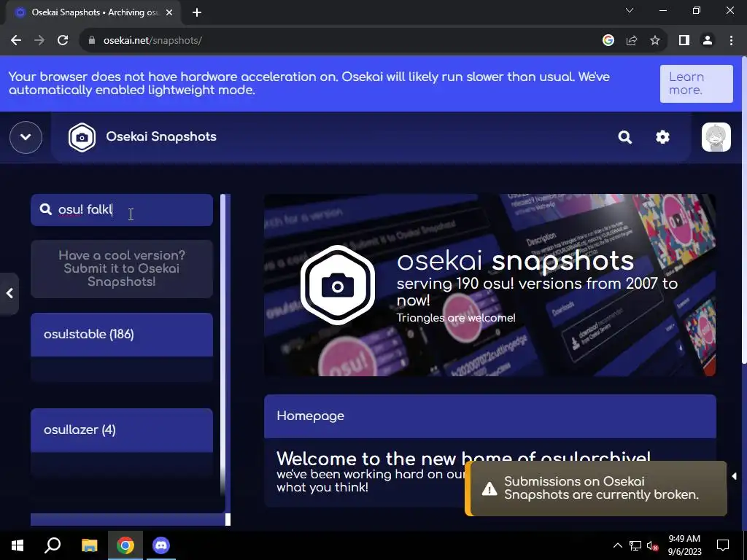This screenshot has height=560, width=747.
Task: Close the Osekai Snapshots tab
Action: [x=169, y=12]
